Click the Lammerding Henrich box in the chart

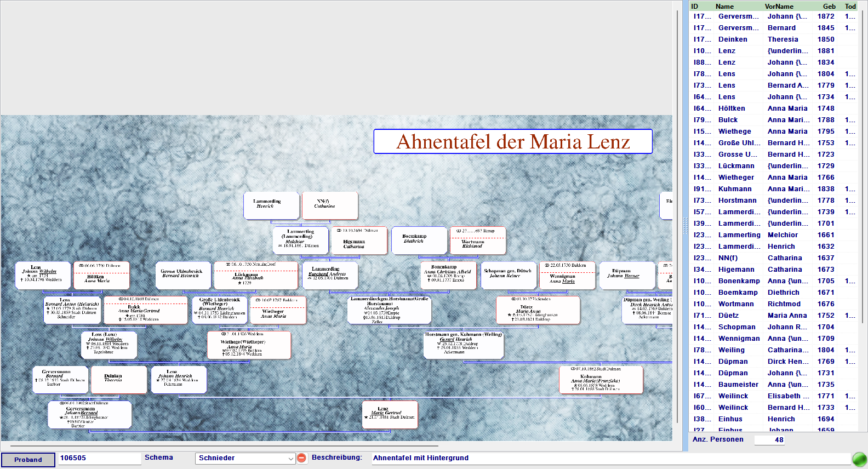tap(271, 205)
